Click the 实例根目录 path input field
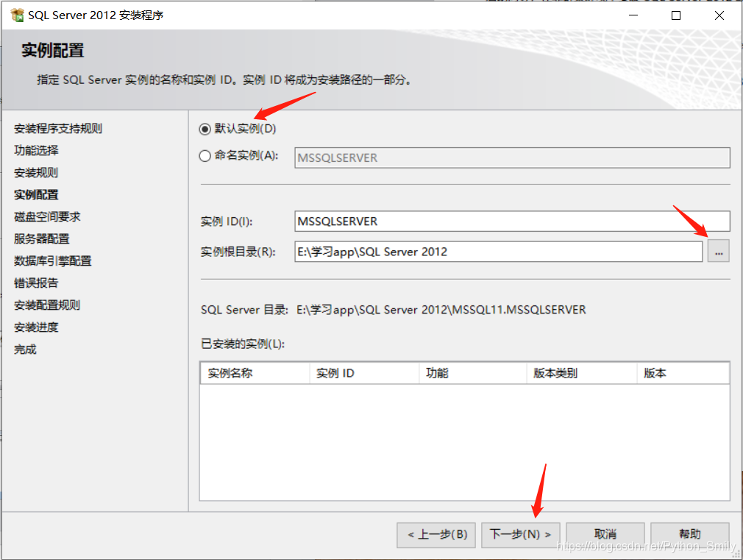 click(498, 252)
